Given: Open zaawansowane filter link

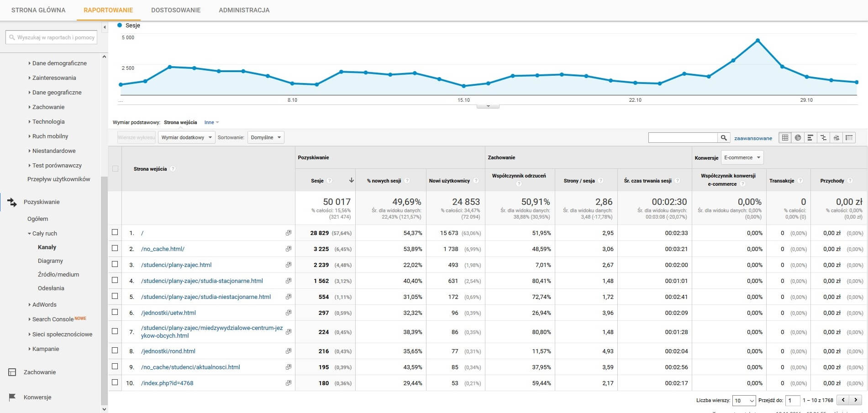Looking at the screenshot, I should pyautogui.click(x=753, y=138).
